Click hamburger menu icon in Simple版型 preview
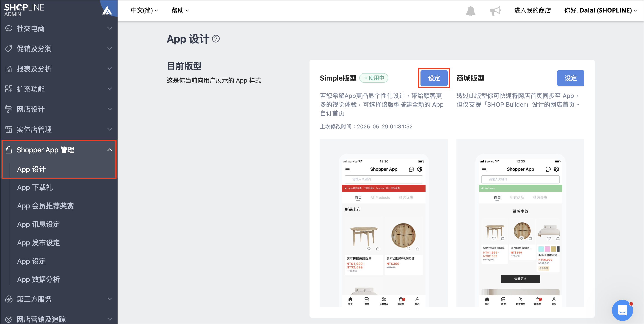Screen dimensions: 644x324 (347, 170)
